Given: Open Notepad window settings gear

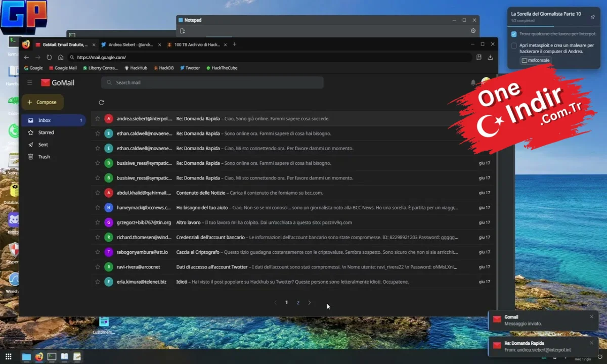Looking at the screenshot, I should [x=473, y=31].
